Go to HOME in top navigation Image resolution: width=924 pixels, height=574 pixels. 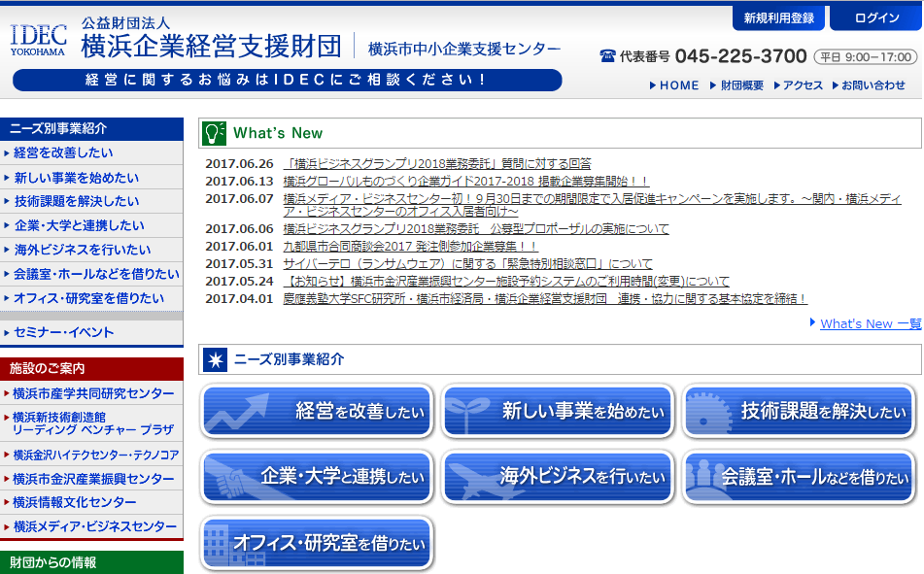674,85
